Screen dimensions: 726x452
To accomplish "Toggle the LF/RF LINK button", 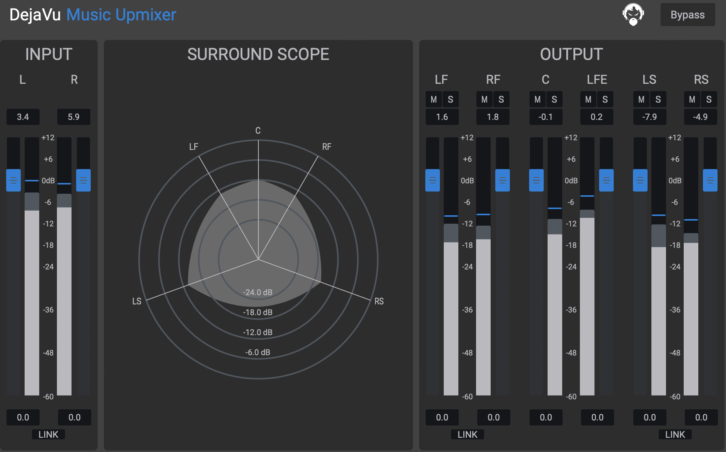I will click(x=467, y=434).
